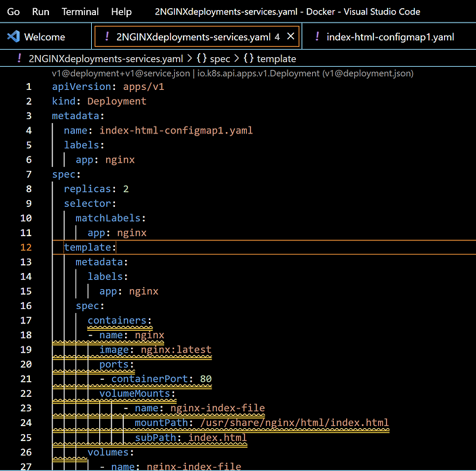This screenshot has width=476, height=471.
Task: Close the 2NGINXdeployments-services.yaml tab
Action: tap(290, 37)
